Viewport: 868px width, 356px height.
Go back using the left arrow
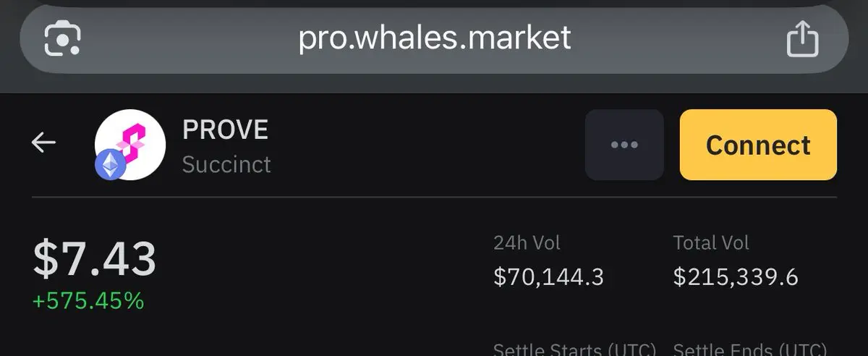(43, 143)
